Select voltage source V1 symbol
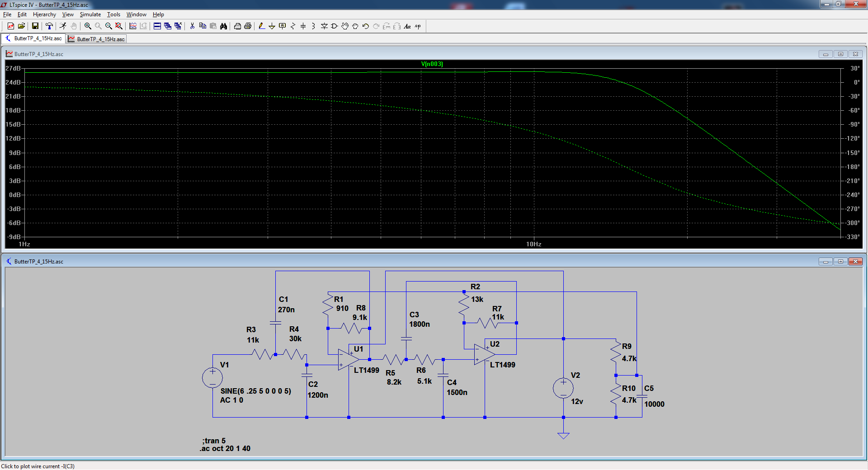This screenshot has width=868, height=470. pos(212,377)
